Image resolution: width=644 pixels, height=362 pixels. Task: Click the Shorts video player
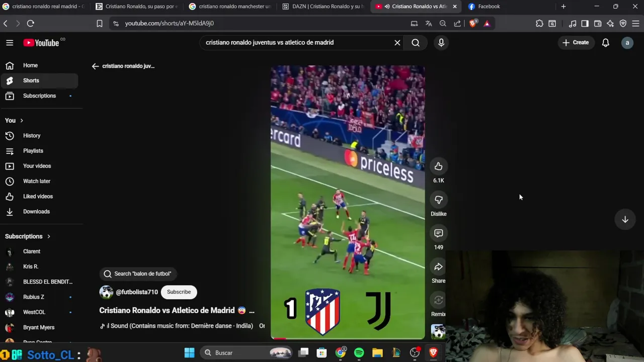coord(348,202)
